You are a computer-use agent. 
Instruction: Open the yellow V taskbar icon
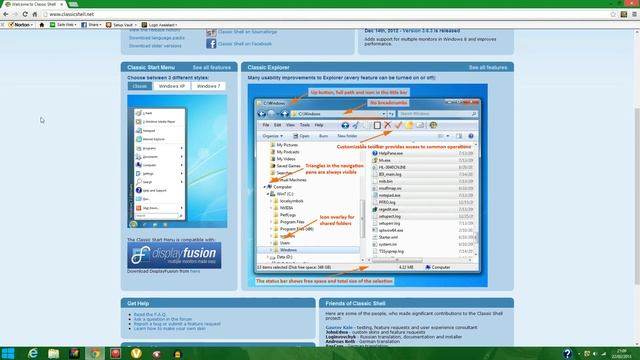click(x=136, y=353)
